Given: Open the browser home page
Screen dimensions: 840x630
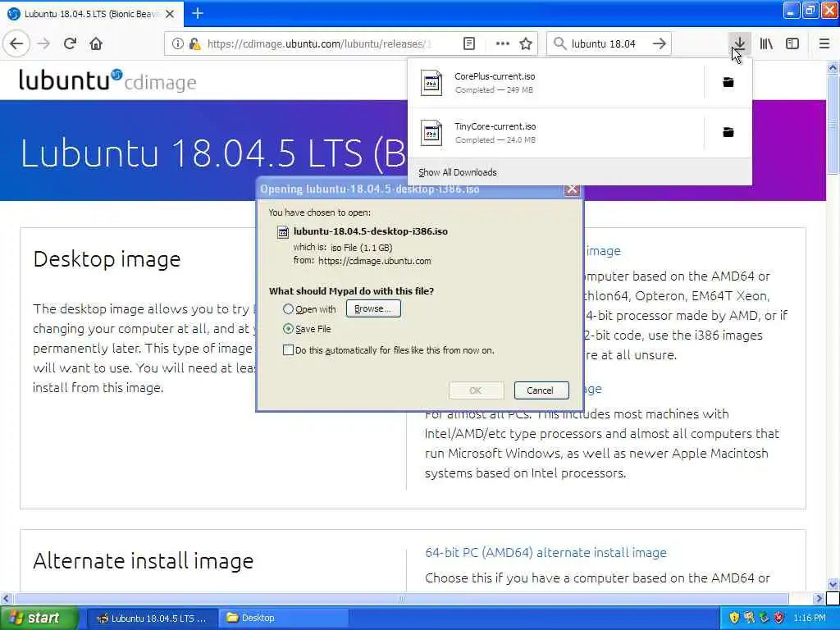Looking at the screenshot, I should point(96,43).
